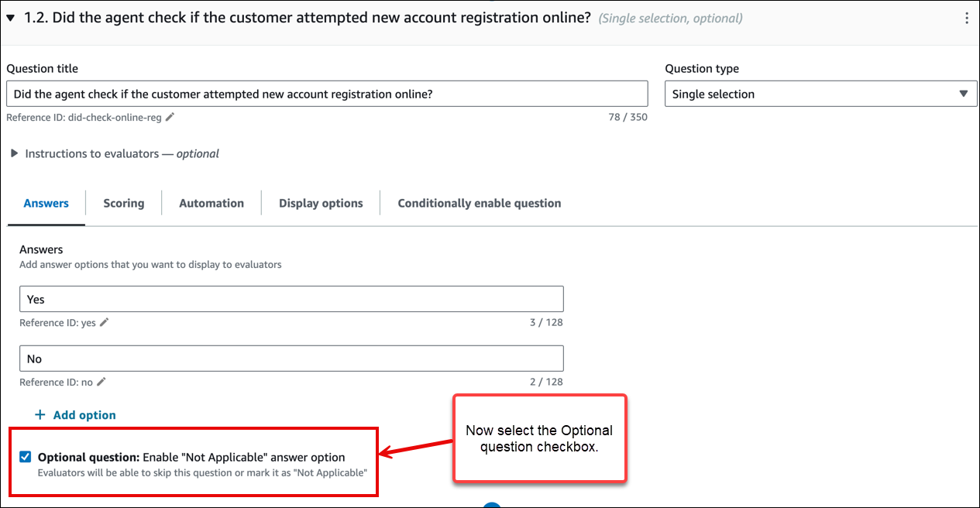Select the Automation tab
This screenshot has width=980, height=508.
coord(211,203)
